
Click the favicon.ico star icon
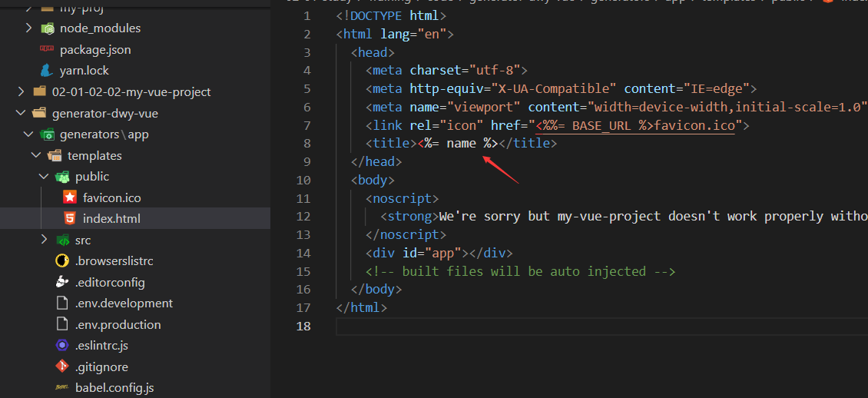pos(69,197)
